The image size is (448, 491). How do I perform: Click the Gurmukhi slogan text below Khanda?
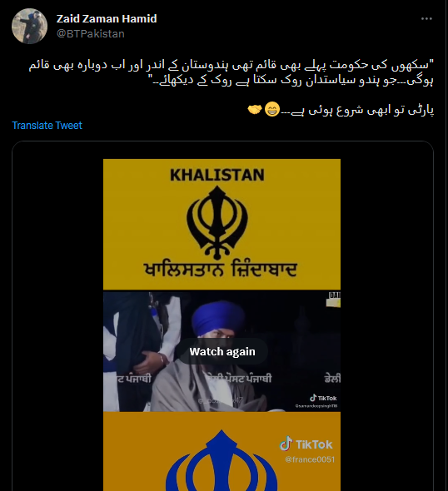pyautogui.click(x=220, y=270)
